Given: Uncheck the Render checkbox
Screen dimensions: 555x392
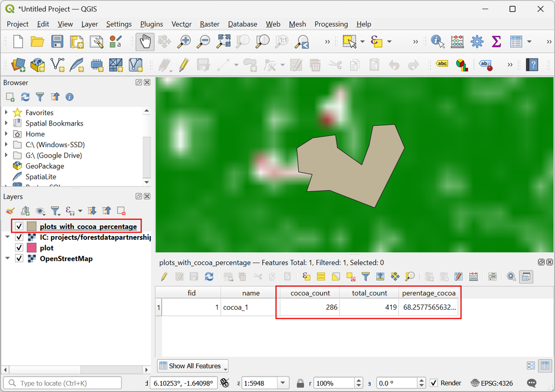Looking at the screenshot, I should pyautogui.click(x=433, y=383).
